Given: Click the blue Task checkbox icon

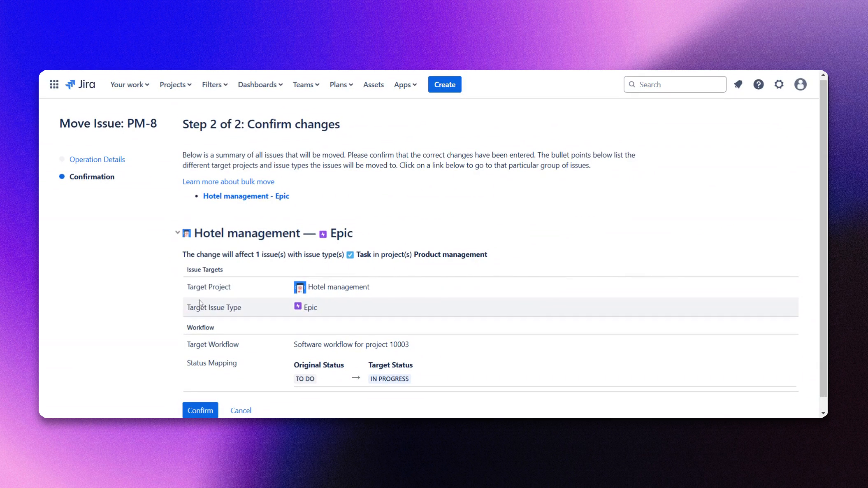Looking at the screenshot, I should pyautogui.click(x=350, y=255).
